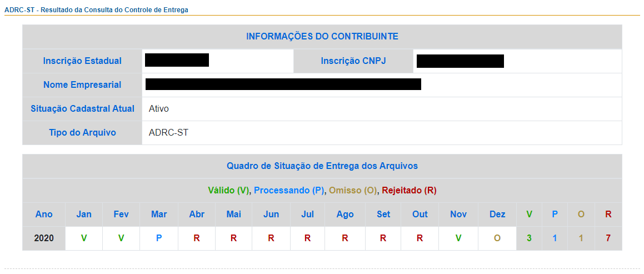This screenshot has width=644, height=274.
Task: Click the valid total count 3
Action: click(530, 238)
